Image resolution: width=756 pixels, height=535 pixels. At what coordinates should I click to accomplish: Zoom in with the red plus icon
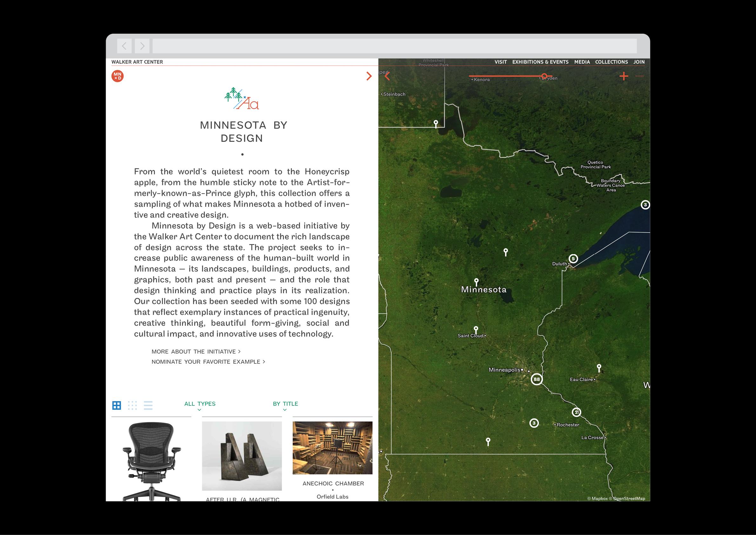click(624, 77)
